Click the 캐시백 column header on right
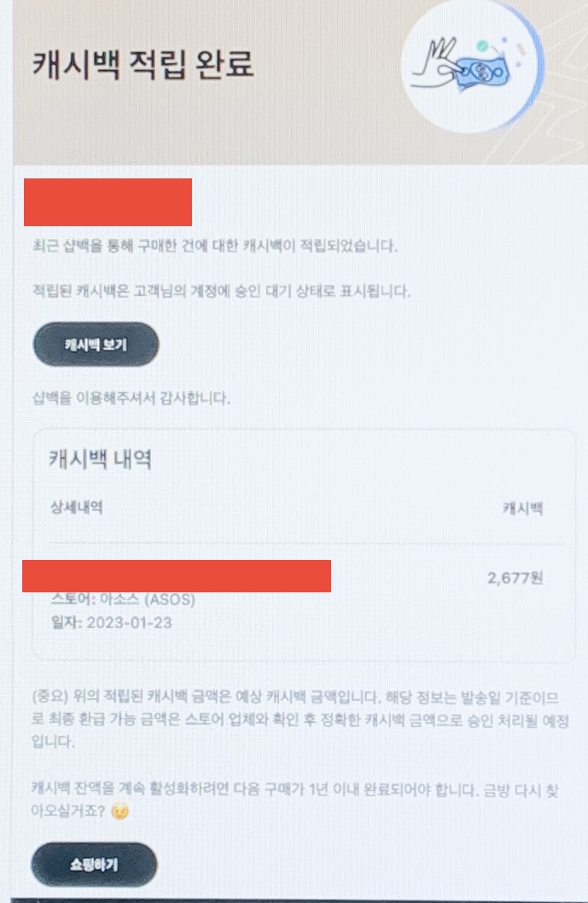The image size is (588, 903). pos(522,509)
